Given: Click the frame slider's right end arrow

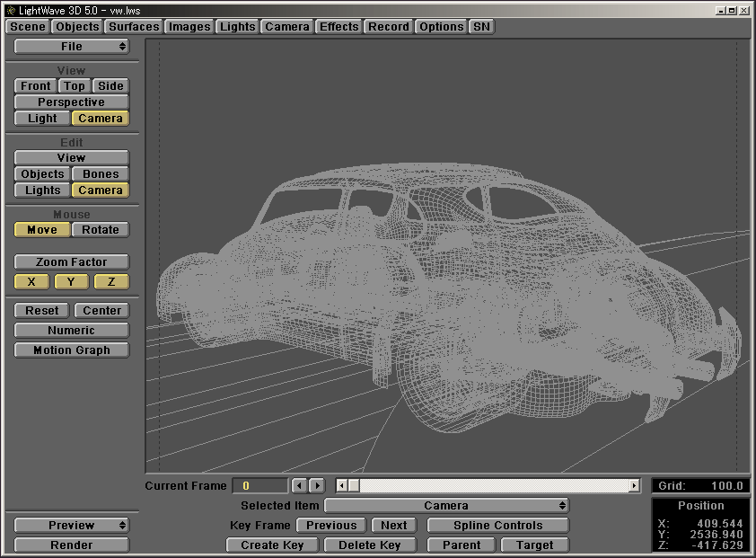Looking at the screenshot, I should 634,485.
